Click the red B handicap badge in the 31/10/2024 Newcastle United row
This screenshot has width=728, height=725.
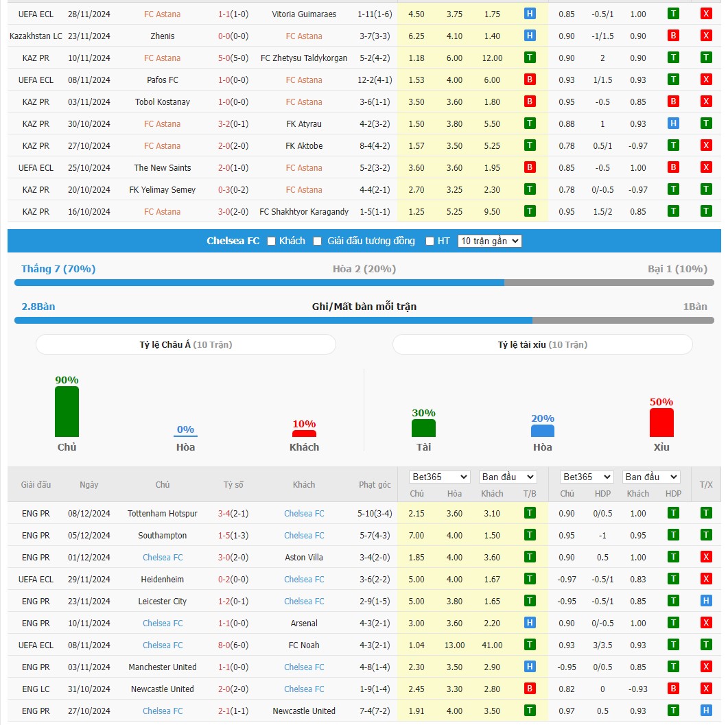672,689
